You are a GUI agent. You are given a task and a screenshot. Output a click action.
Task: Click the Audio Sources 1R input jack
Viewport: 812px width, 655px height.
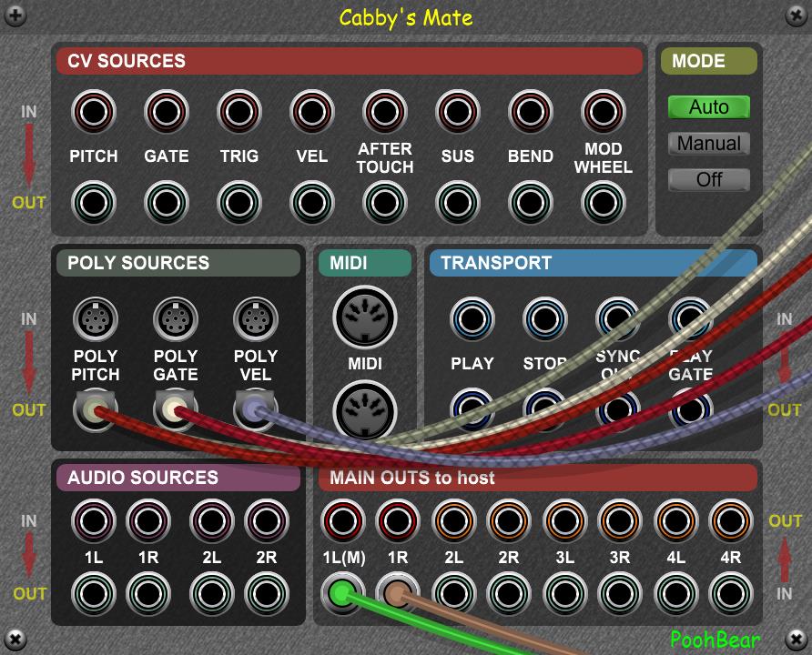[x=148, y=521]
